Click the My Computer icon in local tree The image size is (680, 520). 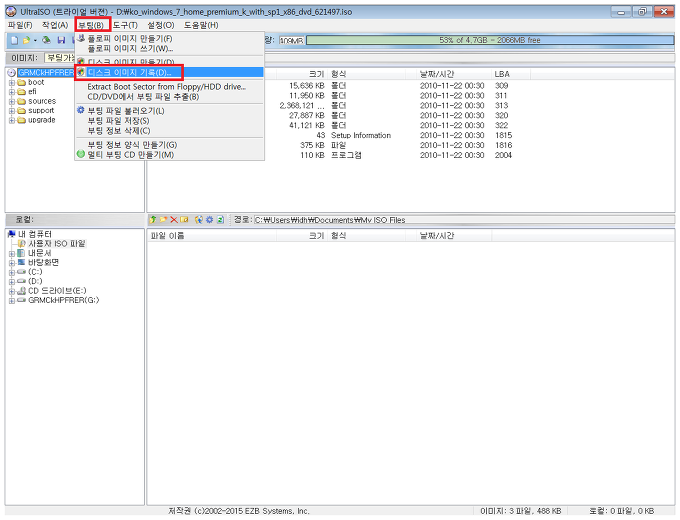[x=12, y=234]
